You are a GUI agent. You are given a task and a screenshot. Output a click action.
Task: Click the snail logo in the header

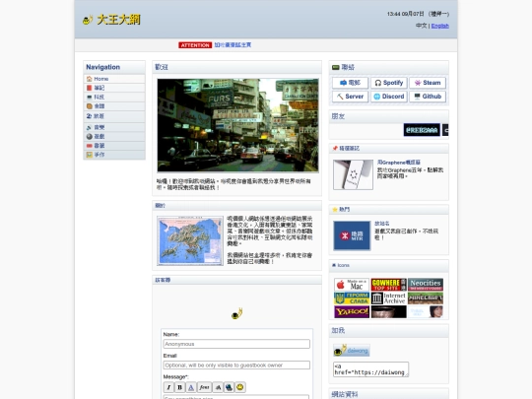click(x=88, y=20)
